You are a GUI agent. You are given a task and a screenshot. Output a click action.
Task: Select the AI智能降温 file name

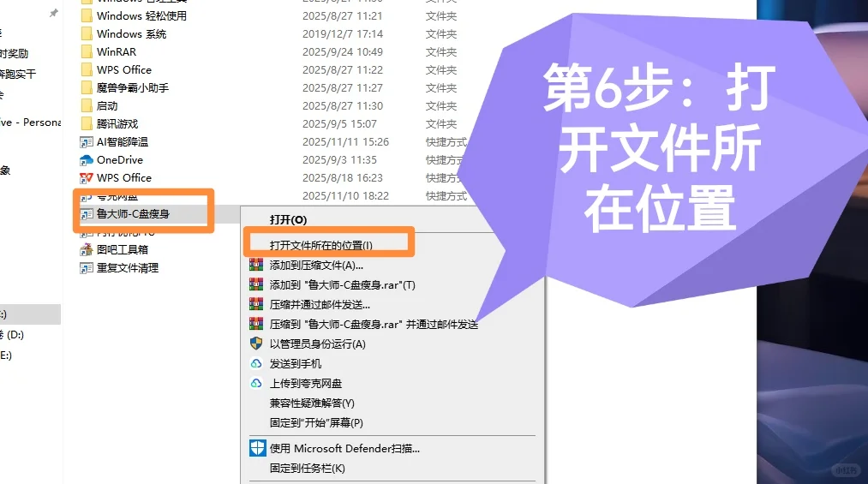click(x=123, y=141)
